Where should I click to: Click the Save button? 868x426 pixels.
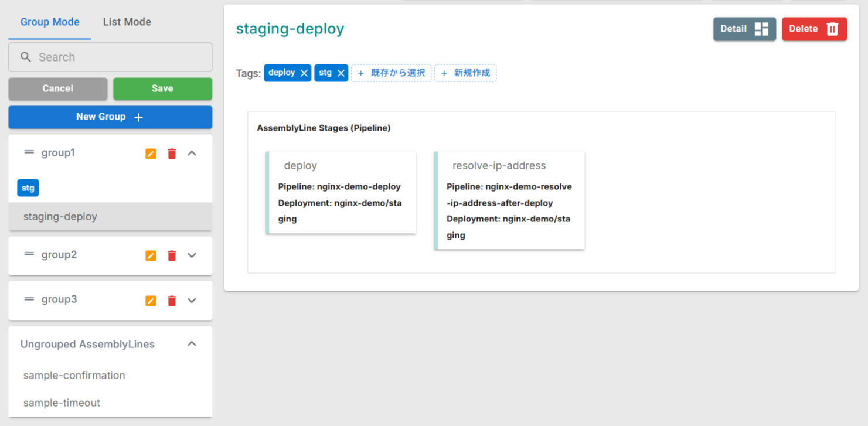pyautogui.click(x=162, y=88)
